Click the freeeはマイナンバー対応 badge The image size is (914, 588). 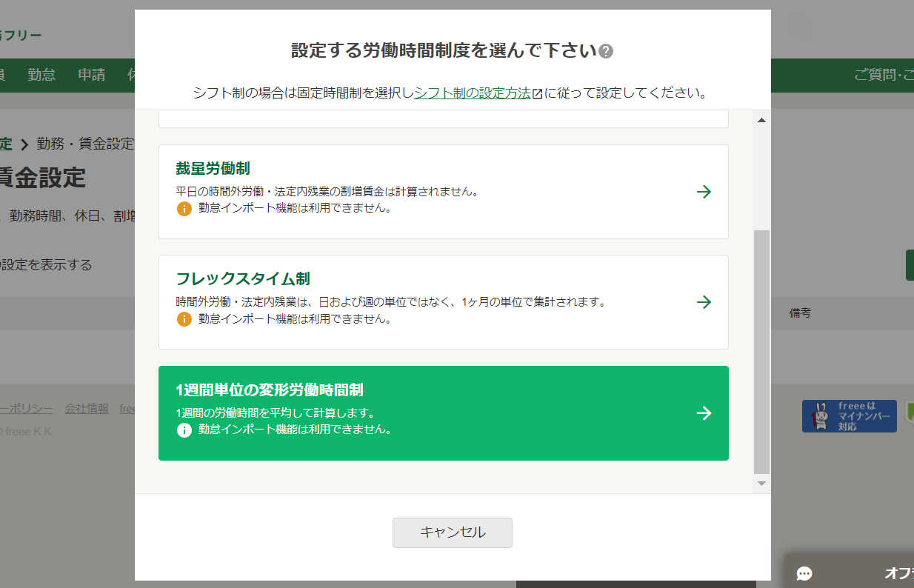pyautogui.click(x=849, y=415)
